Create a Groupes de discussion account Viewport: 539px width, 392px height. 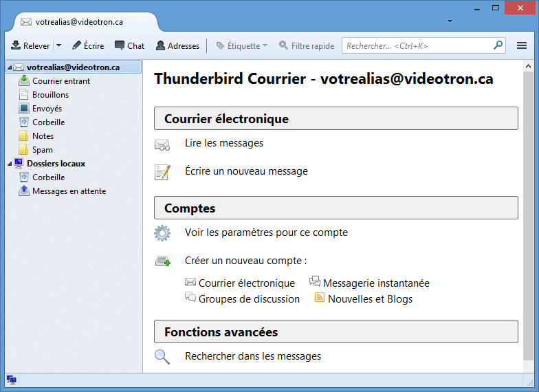(249, 298)
